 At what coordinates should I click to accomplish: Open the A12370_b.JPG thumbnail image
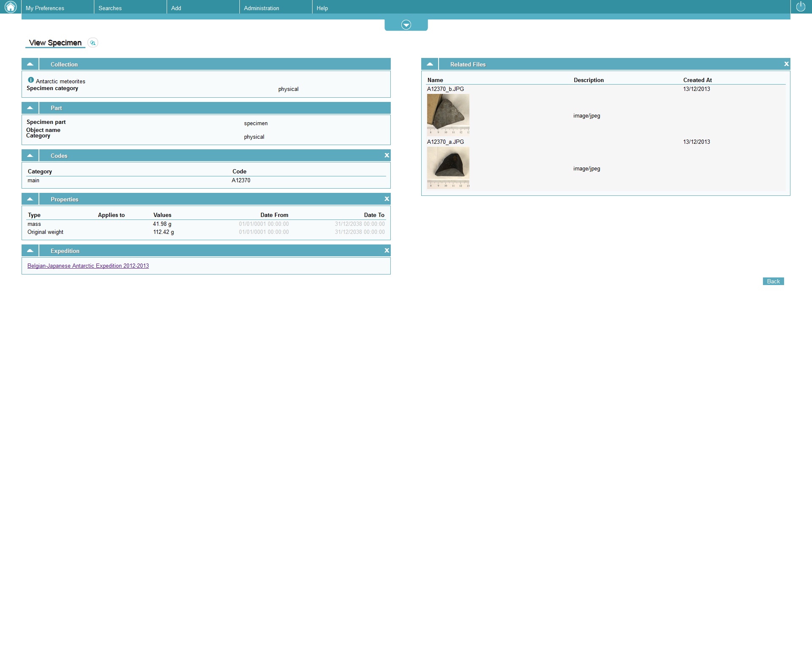pyautogui.click(x=448, y=114)
